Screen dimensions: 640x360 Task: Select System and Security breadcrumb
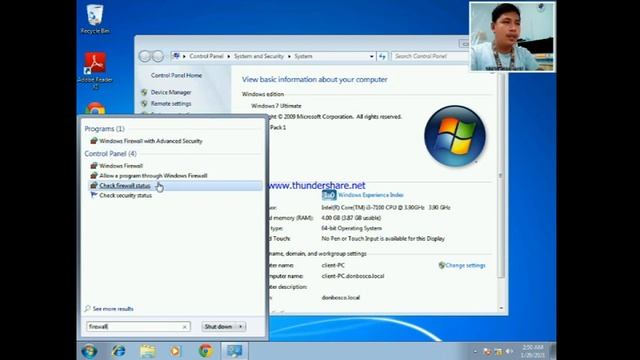[259, 56]
